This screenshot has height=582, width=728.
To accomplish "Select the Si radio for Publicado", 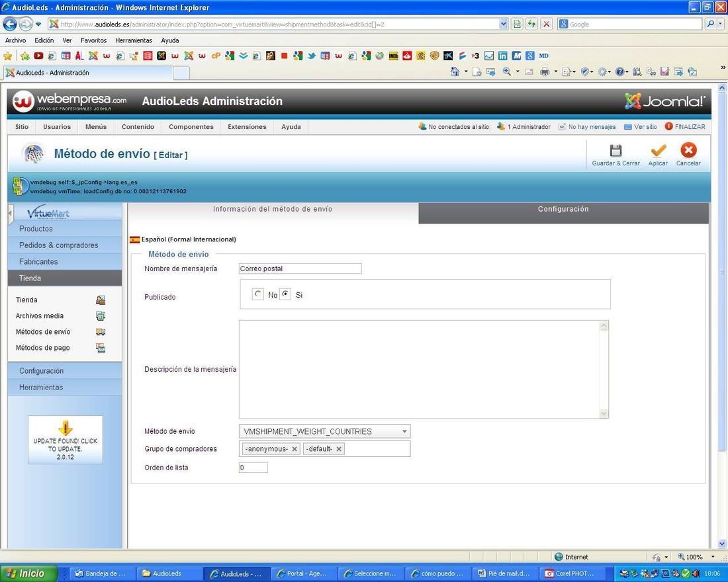I will [285, 294].
